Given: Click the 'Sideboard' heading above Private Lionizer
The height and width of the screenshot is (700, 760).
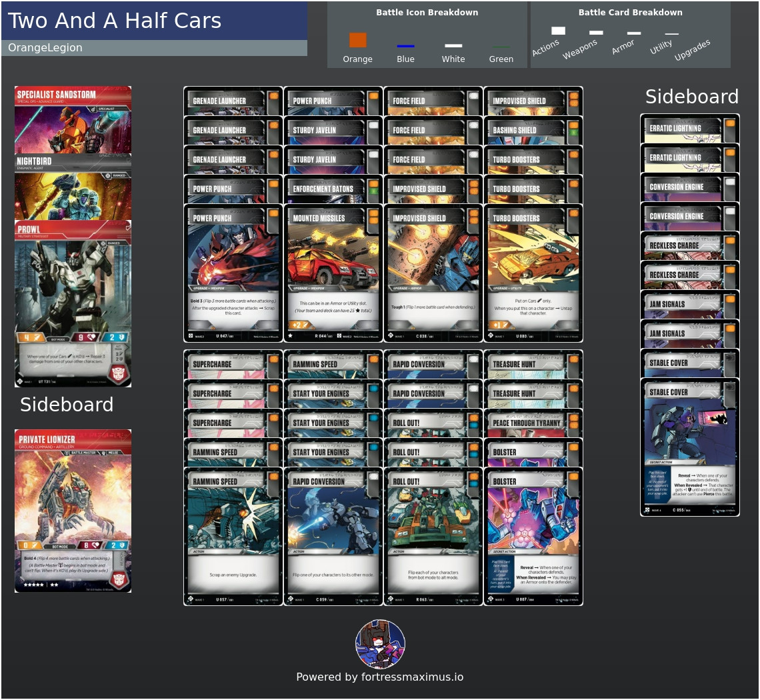Looking at the screenshot, I should [x=67, y=404].
